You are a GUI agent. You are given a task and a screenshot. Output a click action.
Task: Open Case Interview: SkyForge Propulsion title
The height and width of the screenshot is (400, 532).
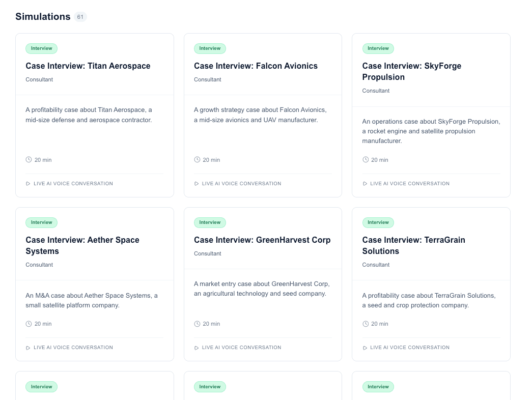point(411,72)
